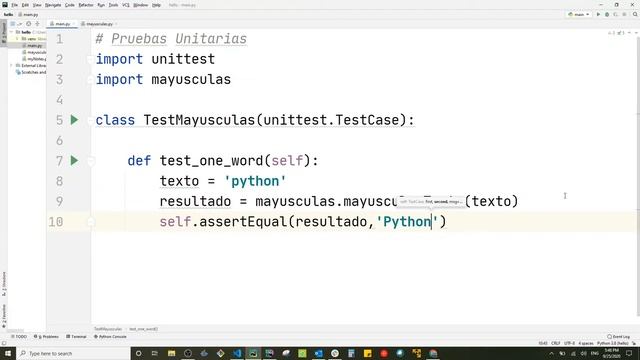Open the Navigate menu
This screenshot has height=360, width=640.
[53, 5]
